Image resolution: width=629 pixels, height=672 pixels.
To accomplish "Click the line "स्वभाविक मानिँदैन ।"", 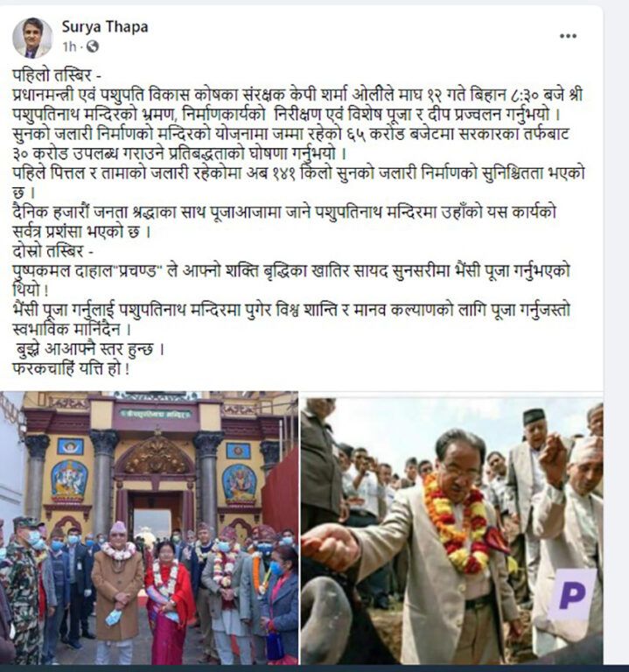I will pos(72,330).
